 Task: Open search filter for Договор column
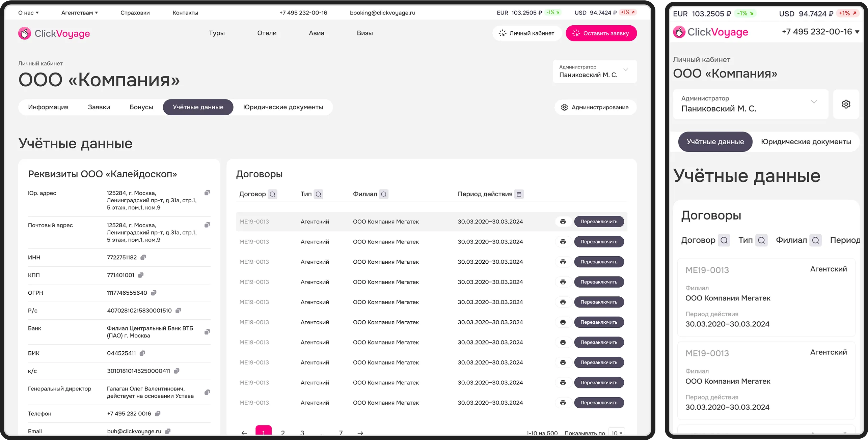pyautogui.click(x=273, y=194)
